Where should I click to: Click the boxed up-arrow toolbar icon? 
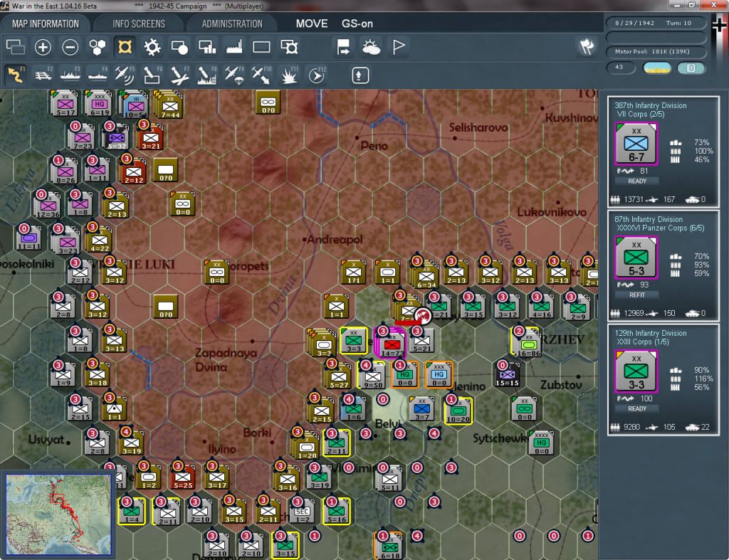pyautogui.click(x=360, y=75)
